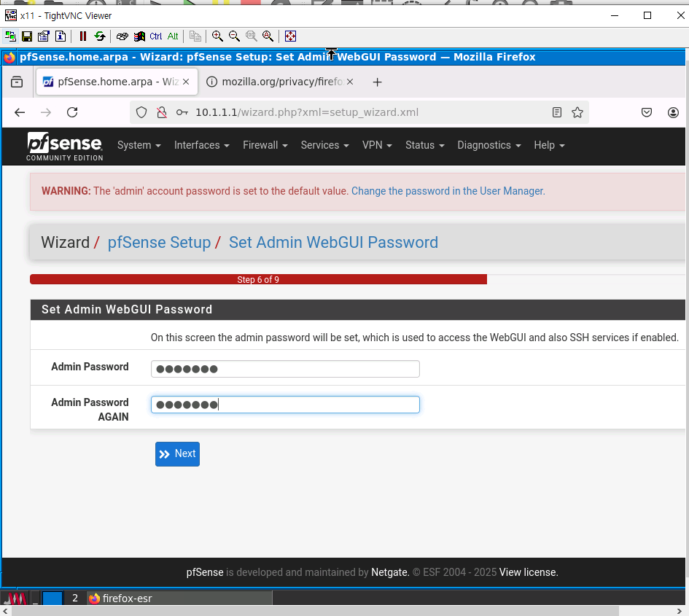
Task: Click the pfSense footer link
Action: pyautogui.click(x=205, y=572)
